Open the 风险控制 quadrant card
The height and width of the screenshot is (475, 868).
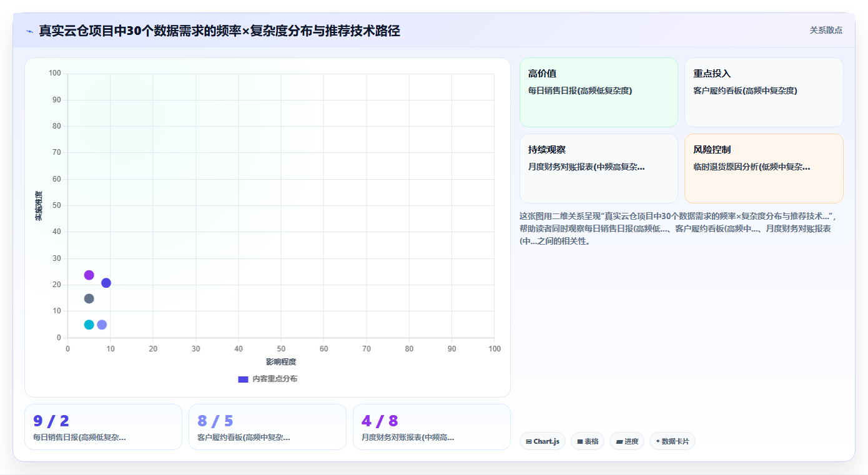point(764,169)
